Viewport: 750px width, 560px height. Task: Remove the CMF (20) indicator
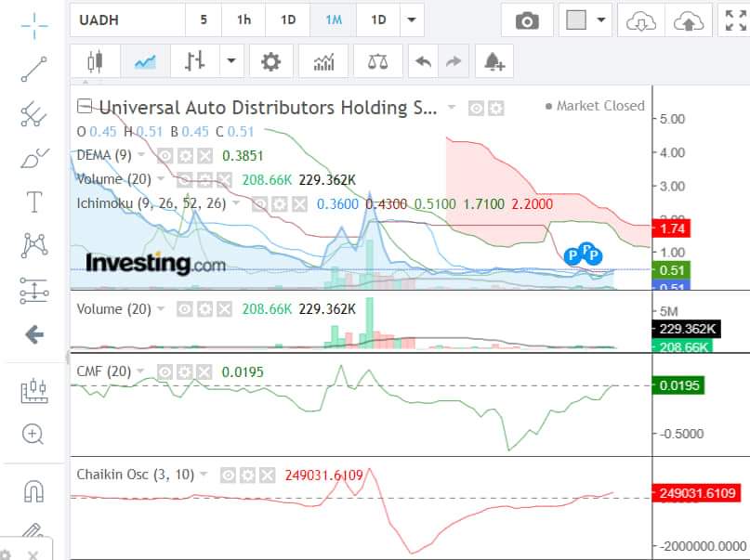204,371
